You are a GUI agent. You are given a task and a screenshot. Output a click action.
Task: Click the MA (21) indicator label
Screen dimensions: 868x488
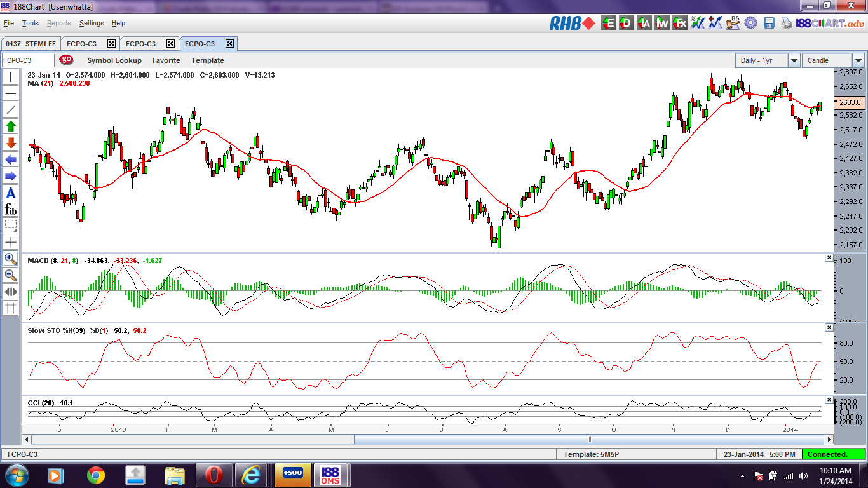coord(41,83)
